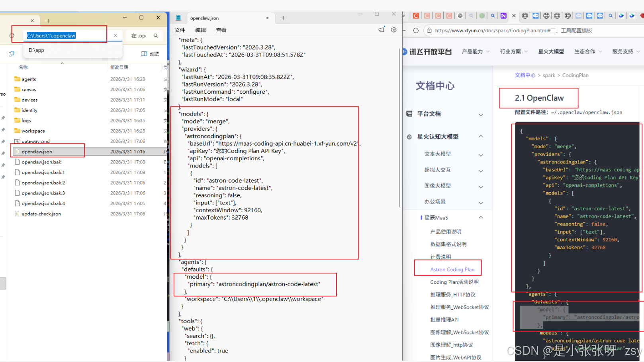Click the update-check.json file icon

click(17, 214)
